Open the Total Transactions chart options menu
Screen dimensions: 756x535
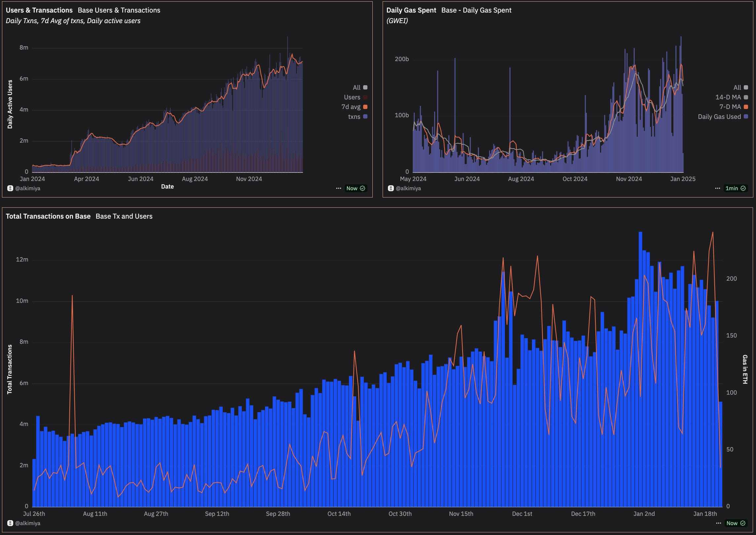point(718,523)
